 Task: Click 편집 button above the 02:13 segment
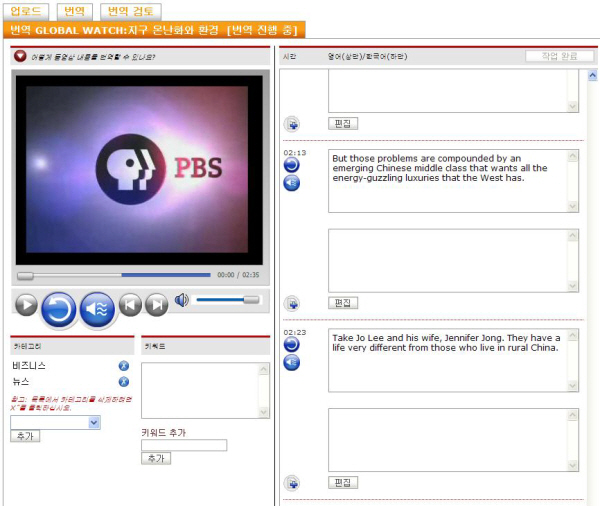click(x=343, y=124)
